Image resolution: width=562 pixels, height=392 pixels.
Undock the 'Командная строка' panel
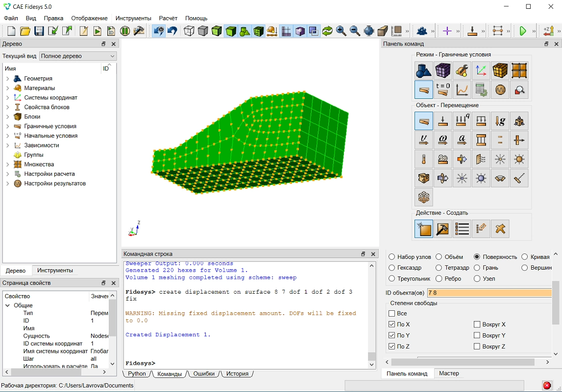pos(363,254)
